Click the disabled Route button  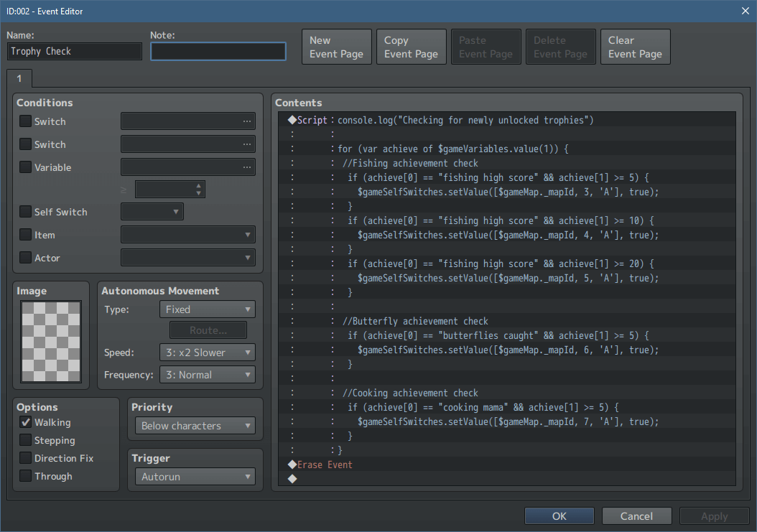tap(208, 330)
